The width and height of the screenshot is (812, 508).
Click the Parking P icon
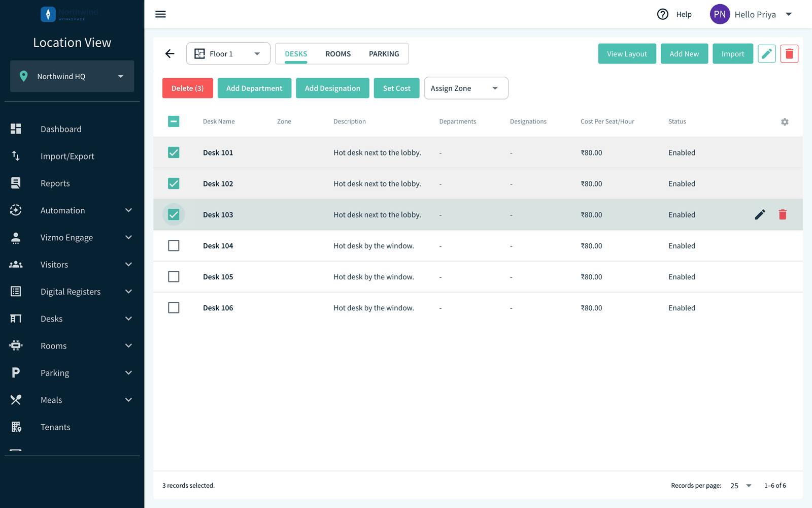tap(16, 373)
